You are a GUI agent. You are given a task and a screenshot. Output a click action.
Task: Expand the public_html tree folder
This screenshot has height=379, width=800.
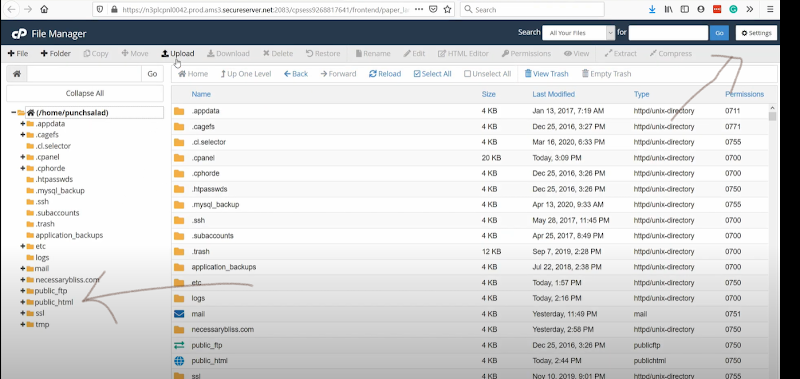coord(22,302)
